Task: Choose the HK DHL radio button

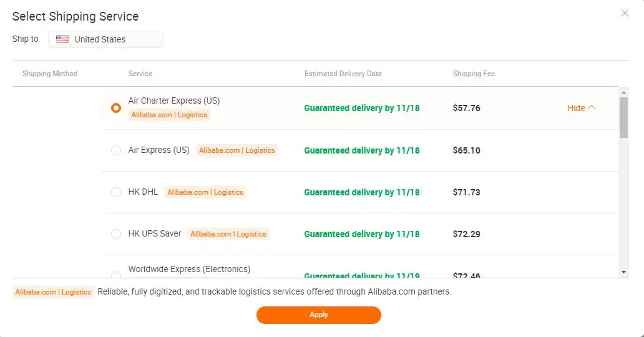Action: [115, 192]
